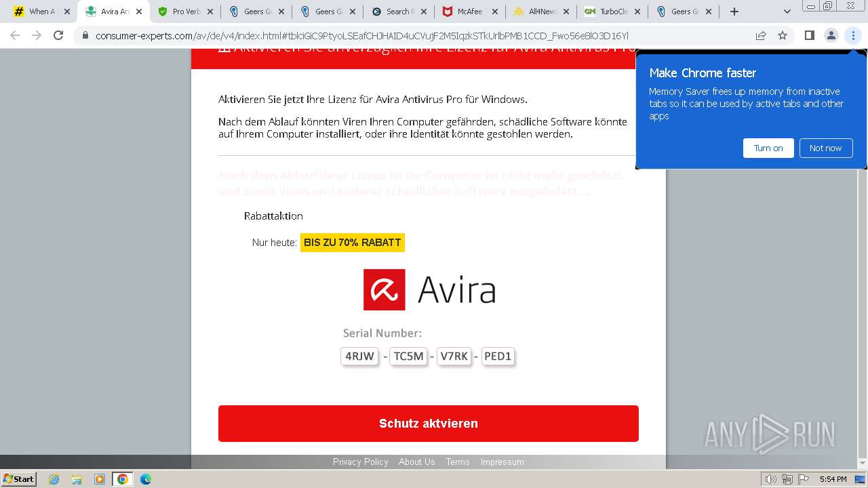868x488 pixels.
Task: Switch to the TurboCle tab
Action: pyautogui.click(x=613, y=12)
